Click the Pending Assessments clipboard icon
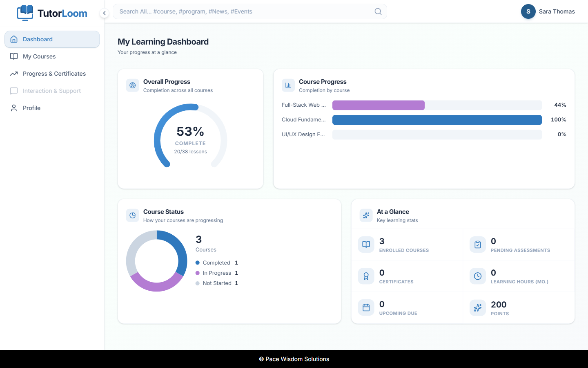 [x=478, y=245]
